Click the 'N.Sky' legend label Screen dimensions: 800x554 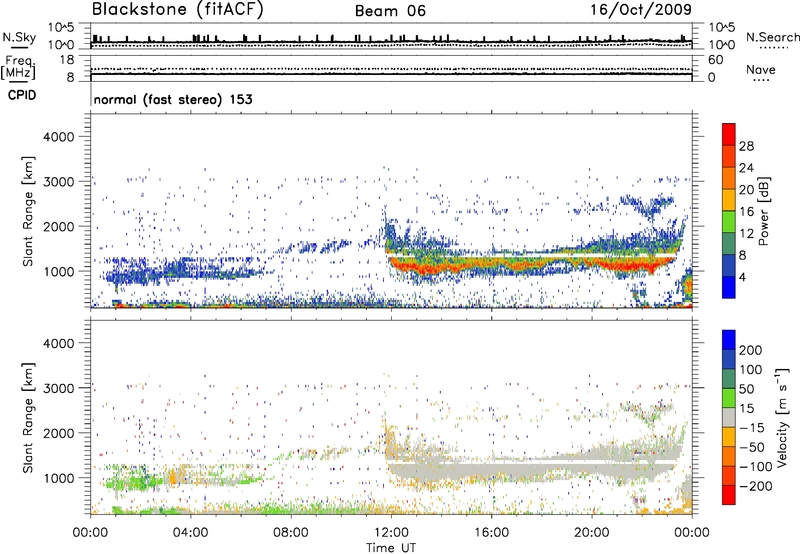19,37
